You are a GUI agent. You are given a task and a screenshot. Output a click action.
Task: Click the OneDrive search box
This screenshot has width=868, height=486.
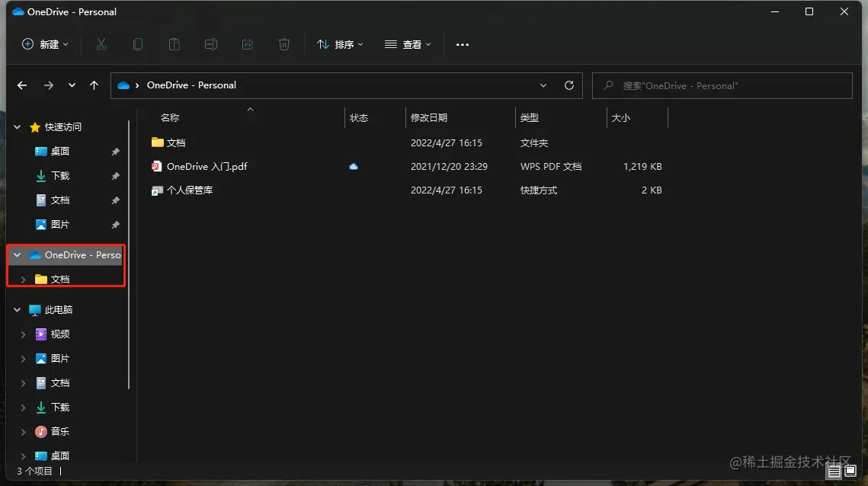point(722,86)
